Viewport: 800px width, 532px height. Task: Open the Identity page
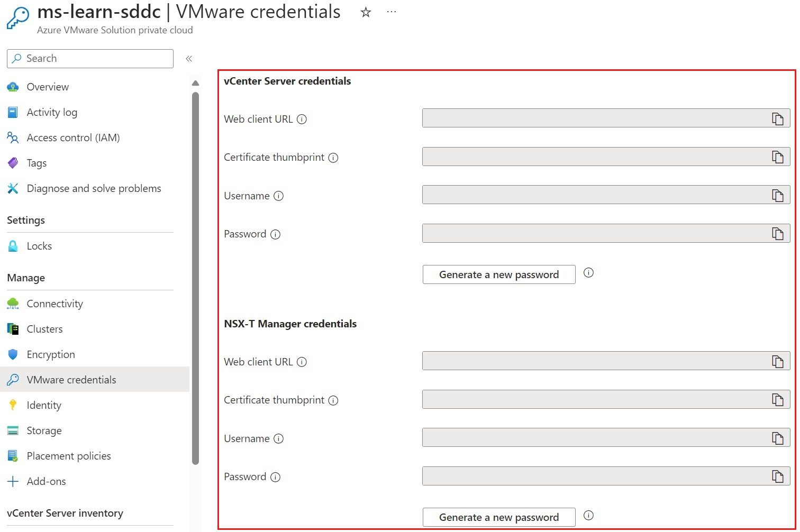point(43,405)
